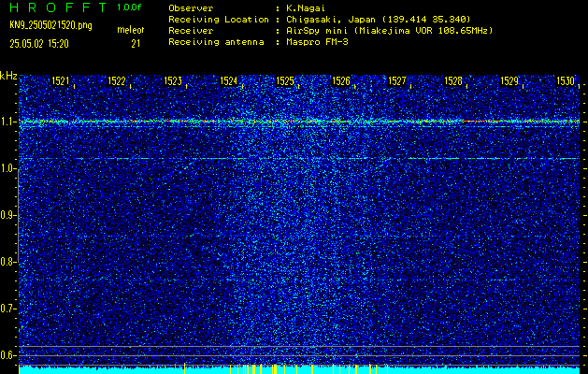Click the meteor count label
Image resolution: width=588 pixels, height=374 pixels.
point(131,30)
